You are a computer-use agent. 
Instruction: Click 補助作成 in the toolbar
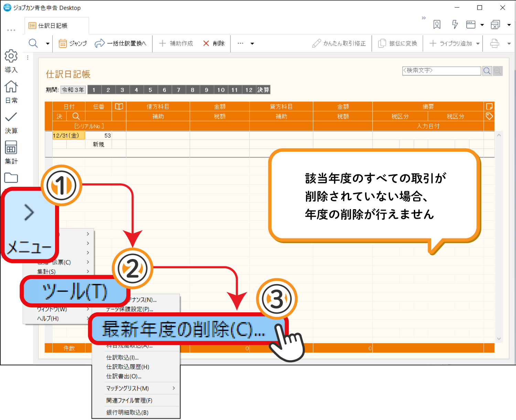click(176, 43)
